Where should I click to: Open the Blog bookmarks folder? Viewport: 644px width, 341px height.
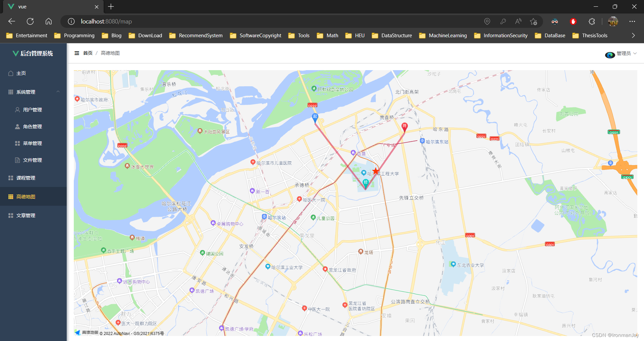(112, 36)
